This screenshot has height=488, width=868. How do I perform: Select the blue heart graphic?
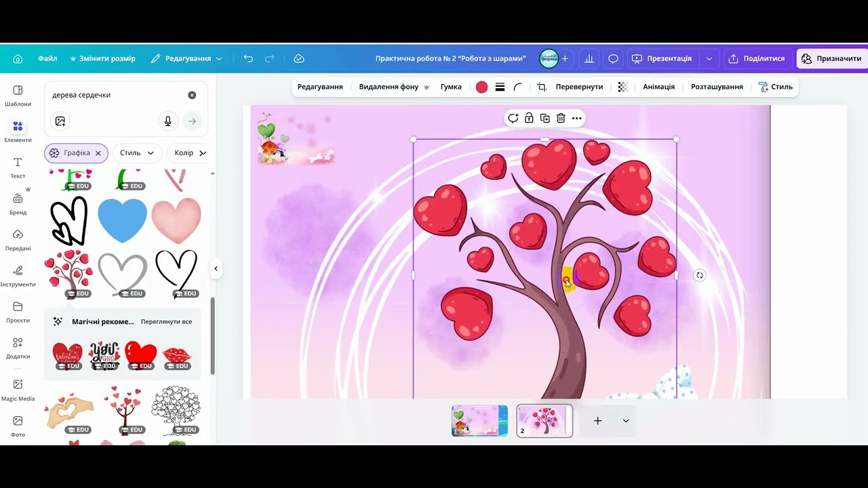click(x=123, y=220)
